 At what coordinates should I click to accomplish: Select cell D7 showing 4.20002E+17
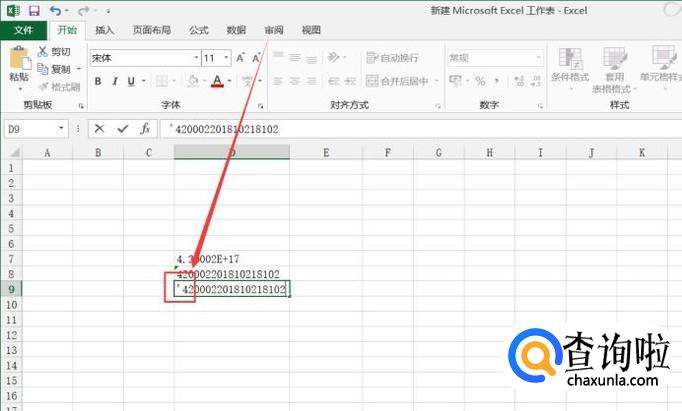[x=232, y=259]
